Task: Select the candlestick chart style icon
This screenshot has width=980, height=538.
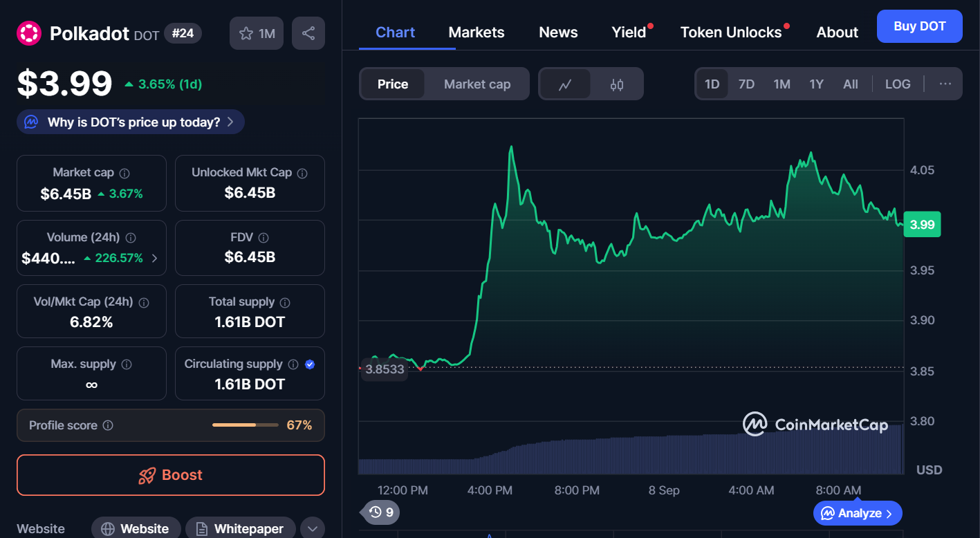Action: 617,84
